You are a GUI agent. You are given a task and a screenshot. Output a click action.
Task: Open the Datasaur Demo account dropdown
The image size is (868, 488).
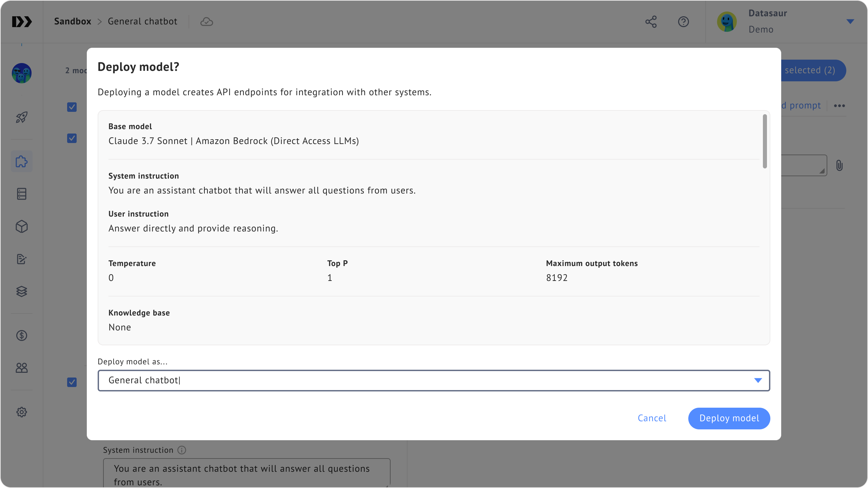(850, 22)
